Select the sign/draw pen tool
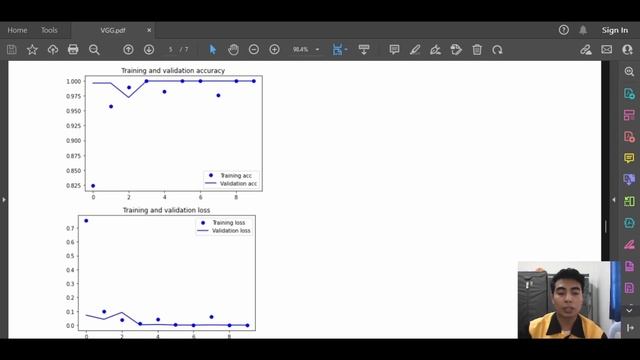640x360 pixels. point(436,50)
